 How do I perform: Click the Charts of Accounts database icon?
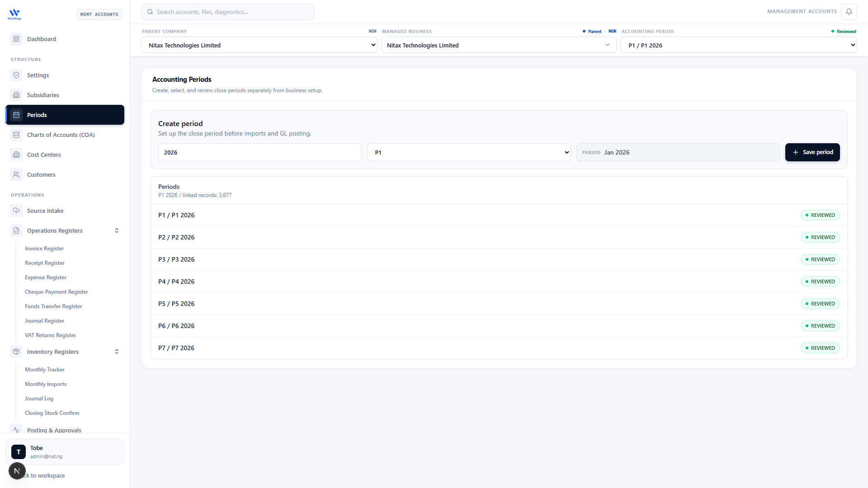(x=16, y=135)
